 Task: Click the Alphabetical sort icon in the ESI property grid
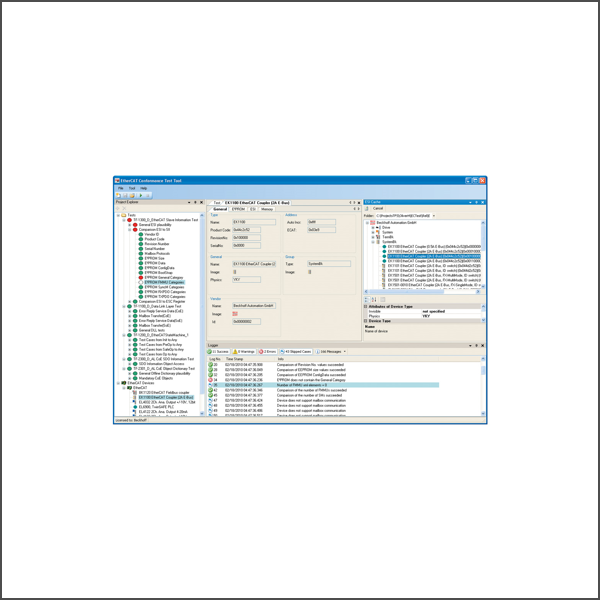pyautogui.click(x=374, y=300)
